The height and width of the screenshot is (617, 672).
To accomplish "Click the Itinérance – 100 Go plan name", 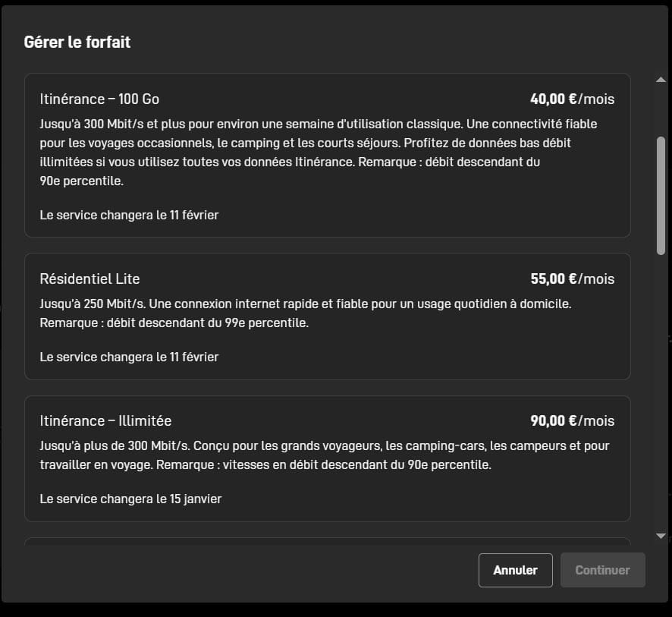I will pyautogui.click(x=99, y=99).
